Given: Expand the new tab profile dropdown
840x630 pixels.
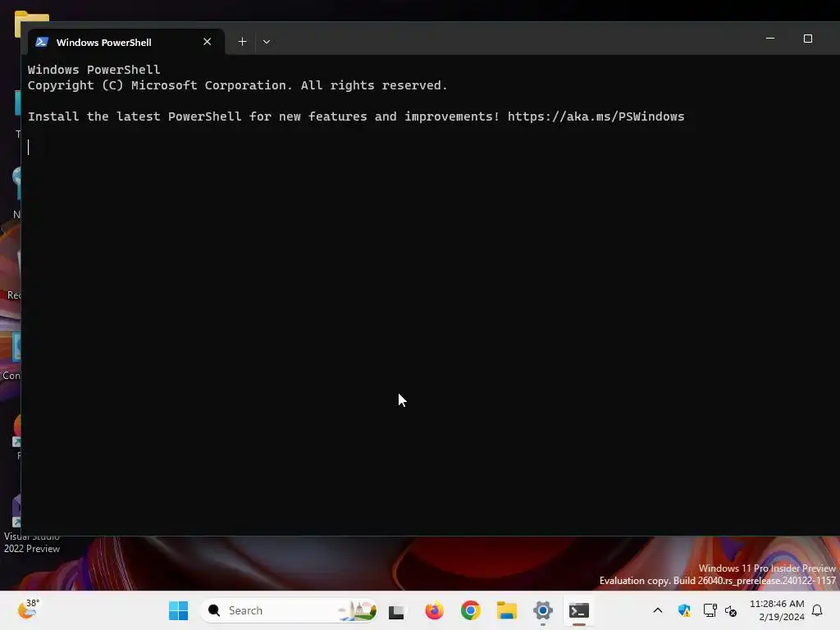Looking at the screenshot, I should point(267,42).
